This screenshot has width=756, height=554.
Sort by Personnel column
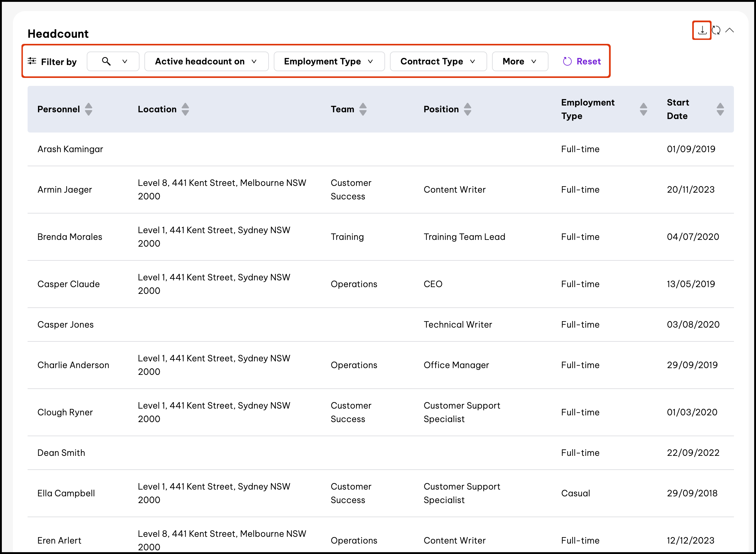89,109
